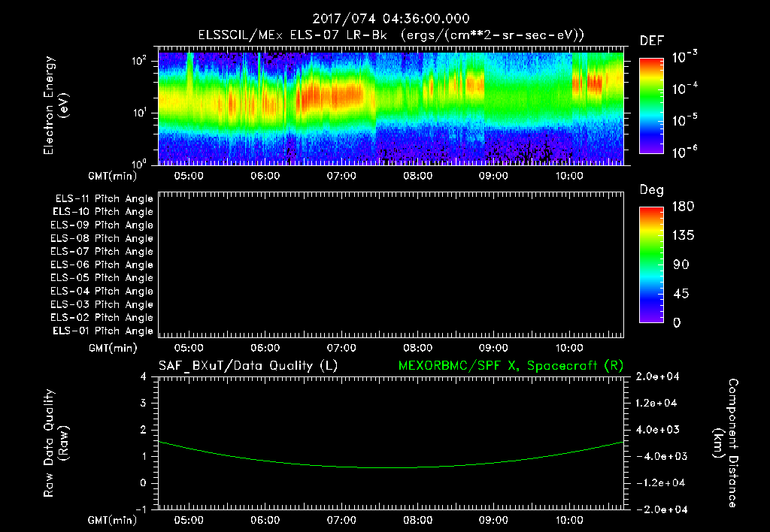770x532 pixels.
Task: Click the 90 degree color bar tick
Action: coord(681,265)
